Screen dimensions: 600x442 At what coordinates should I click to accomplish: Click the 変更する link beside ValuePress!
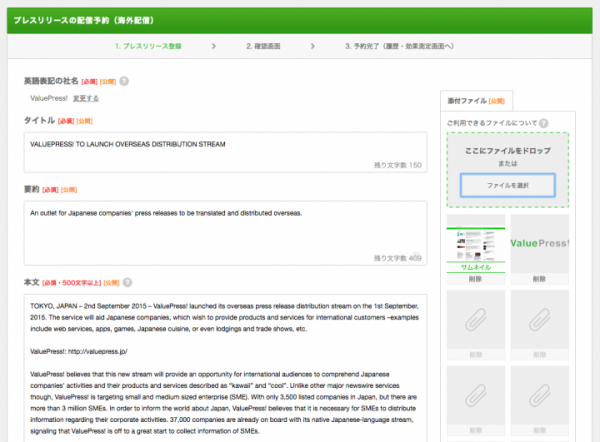(86, 98)
